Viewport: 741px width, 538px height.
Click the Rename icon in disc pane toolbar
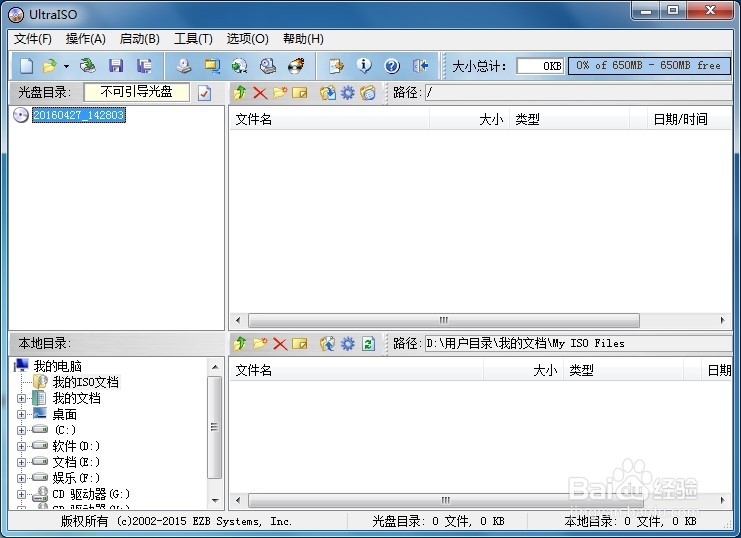(x=300, y=93)
